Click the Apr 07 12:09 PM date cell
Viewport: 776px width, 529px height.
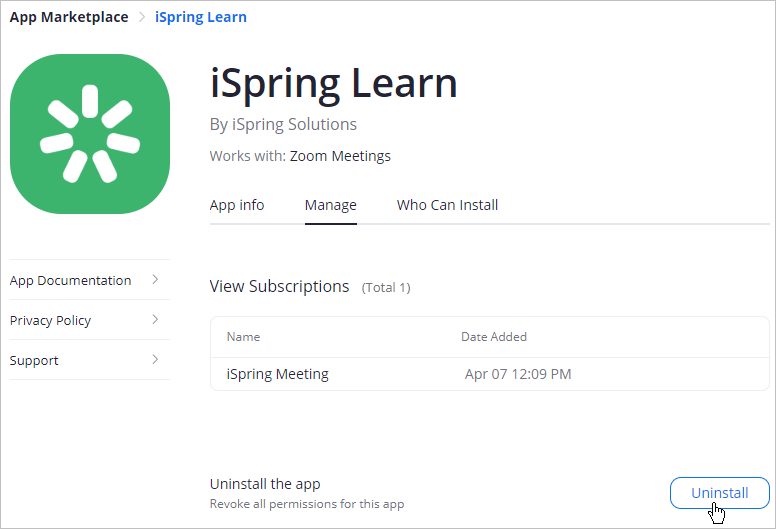(x=518, y=374)
